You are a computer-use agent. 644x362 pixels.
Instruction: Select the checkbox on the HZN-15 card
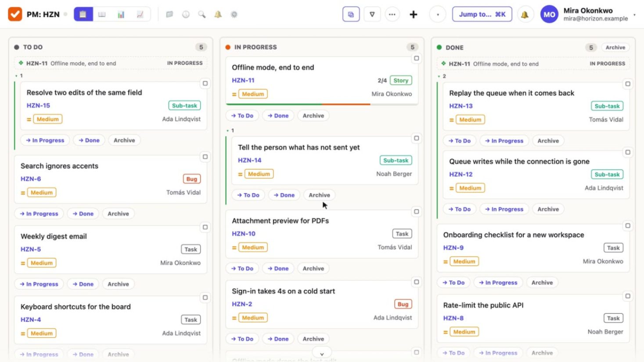coord(205,83)
